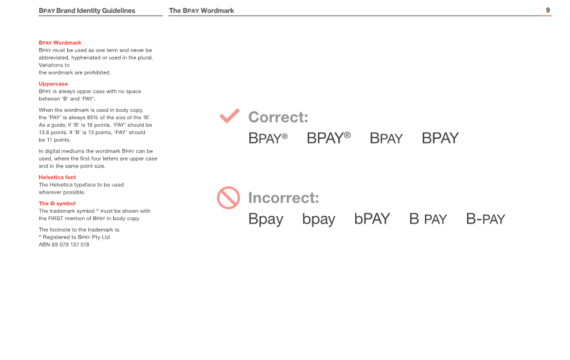570x360 pixels.
Task: Click the 'Correct:' label text
Action: [x=278, y=117]
